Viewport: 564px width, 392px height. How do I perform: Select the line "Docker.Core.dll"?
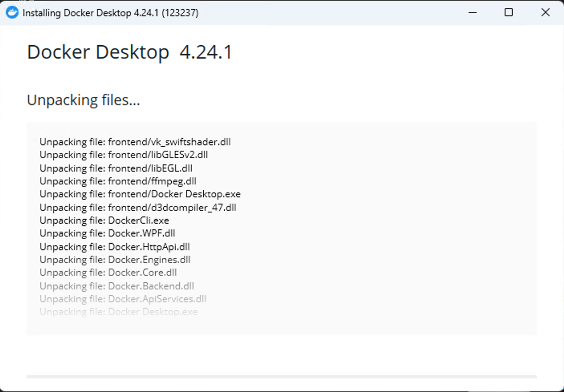click(x=108, y=273)
